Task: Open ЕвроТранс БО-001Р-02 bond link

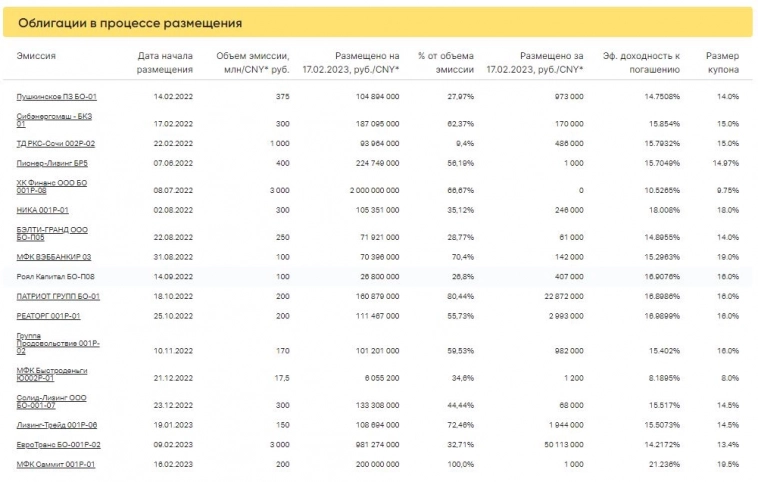Action: click(59, 445)
